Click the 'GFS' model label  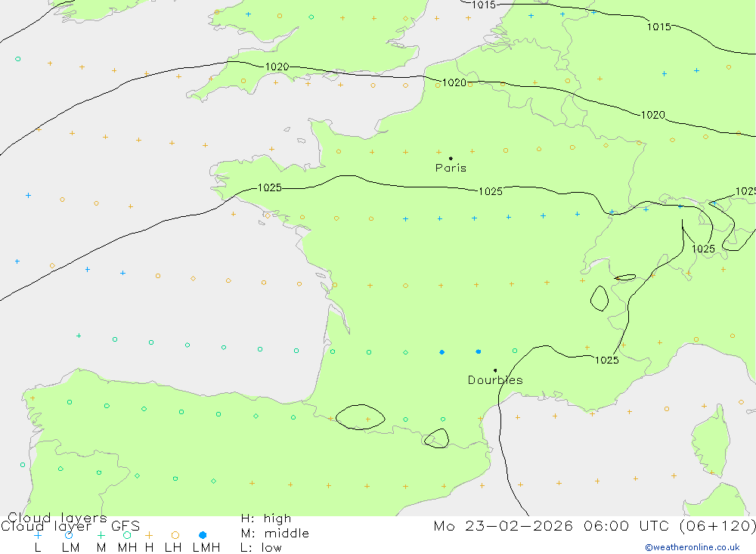pyautogui.click(x=125, y=525)
